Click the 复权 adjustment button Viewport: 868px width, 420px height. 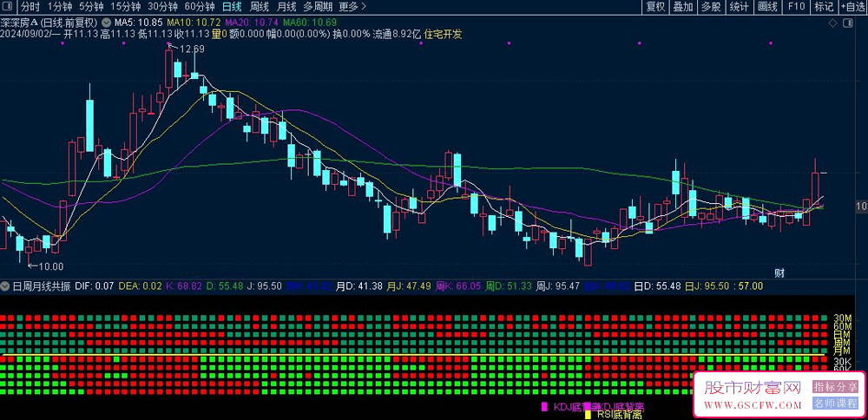[655, 7]
